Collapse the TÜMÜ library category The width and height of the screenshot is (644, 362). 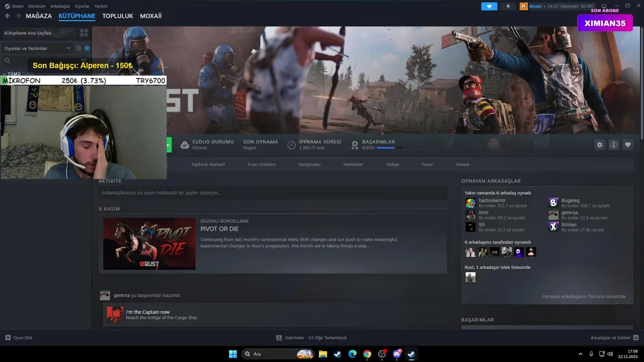pos(4,74)
